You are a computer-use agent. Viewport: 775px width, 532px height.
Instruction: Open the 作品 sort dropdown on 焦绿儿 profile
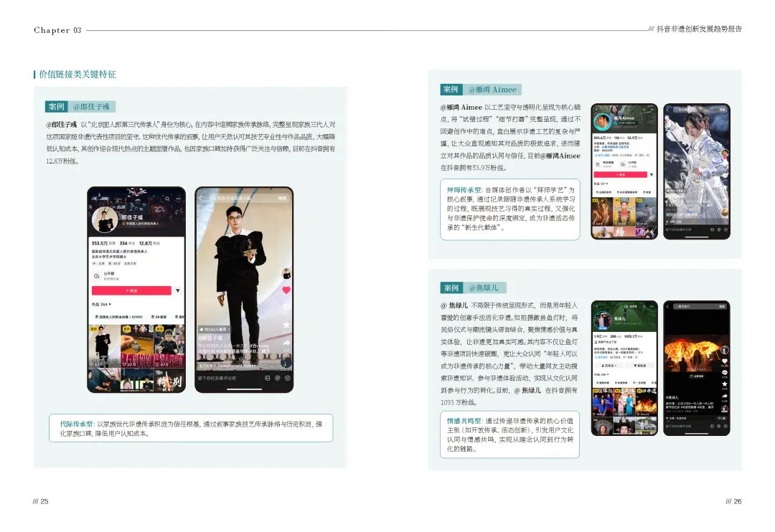pos(601,374)
